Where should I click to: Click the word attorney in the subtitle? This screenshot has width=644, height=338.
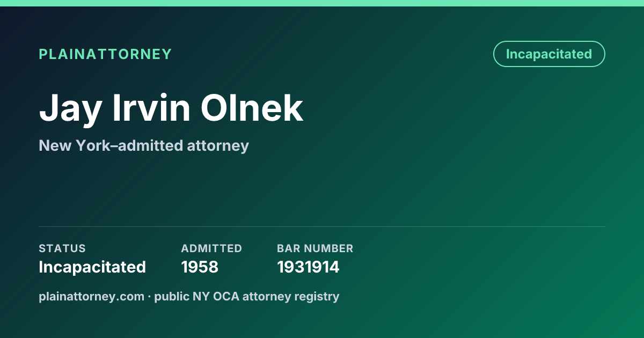(x=218, y=146)
